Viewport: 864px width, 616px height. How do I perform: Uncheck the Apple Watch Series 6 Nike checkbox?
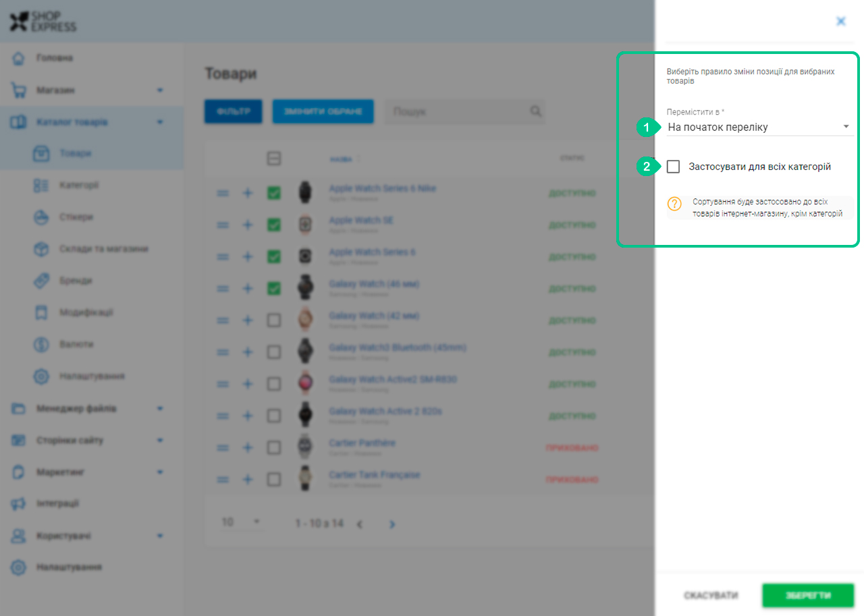(274, 193)
